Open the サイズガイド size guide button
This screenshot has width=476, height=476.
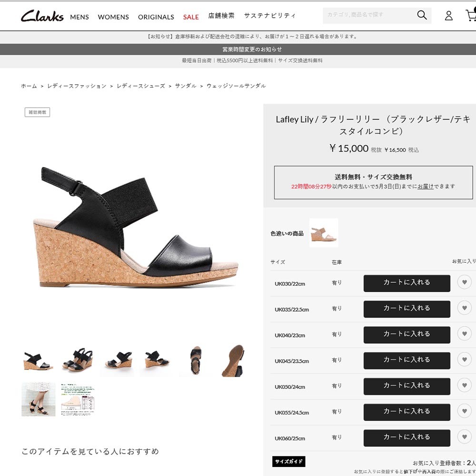click(x=289, y=461)
